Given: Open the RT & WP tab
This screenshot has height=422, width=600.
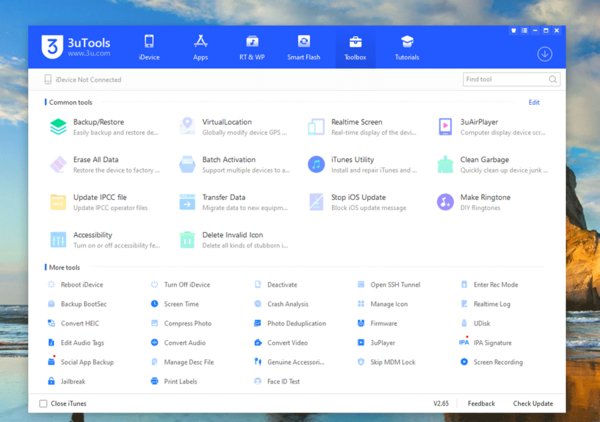Looking at the screenshot, I should (252, 47).
